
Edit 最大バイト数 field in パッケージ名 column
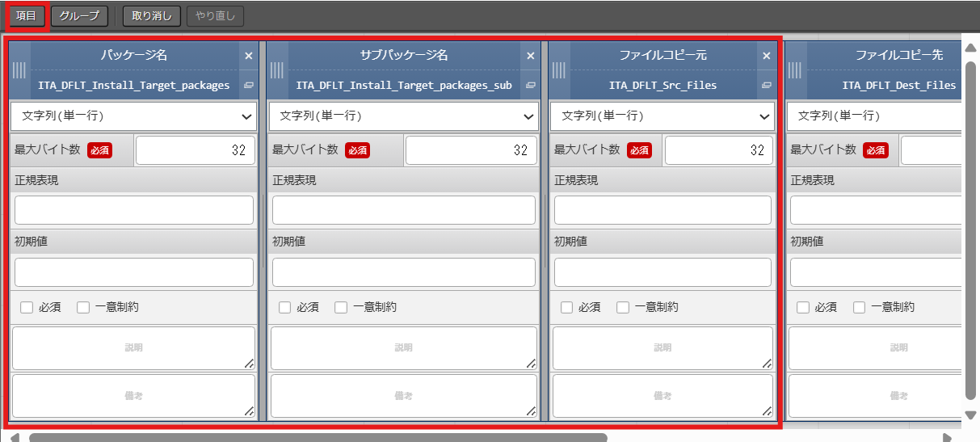coord(196,150)
